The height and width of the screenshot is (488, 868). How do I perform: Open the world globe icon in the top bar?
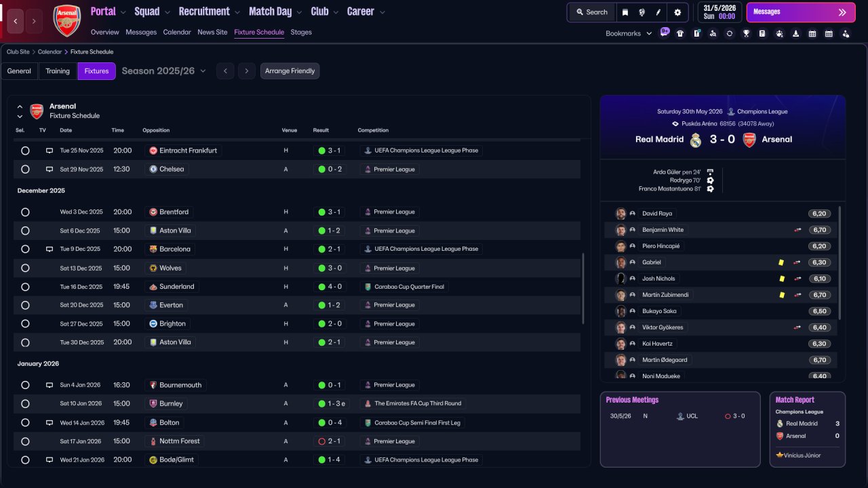(x=642, y=12)
